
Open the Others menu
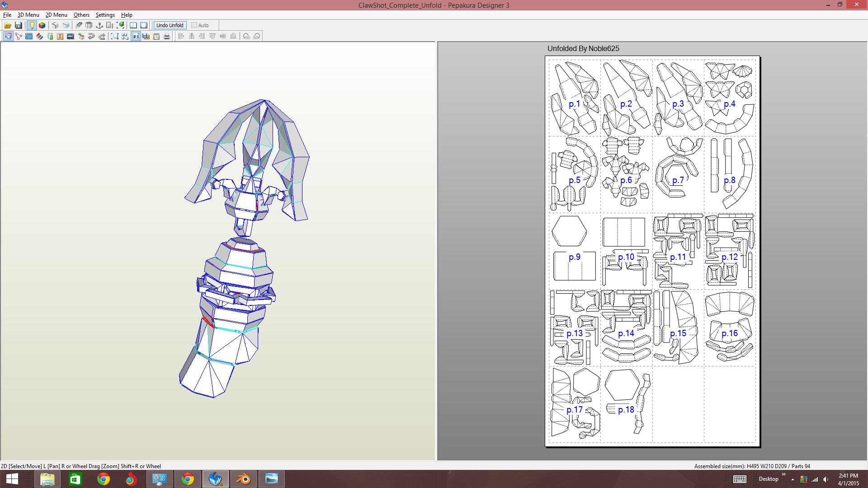pos(81,15)
